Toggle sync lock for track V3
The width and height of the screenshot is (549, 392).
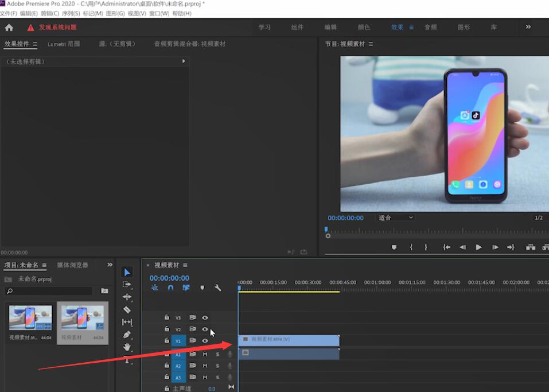pos(192,317)
